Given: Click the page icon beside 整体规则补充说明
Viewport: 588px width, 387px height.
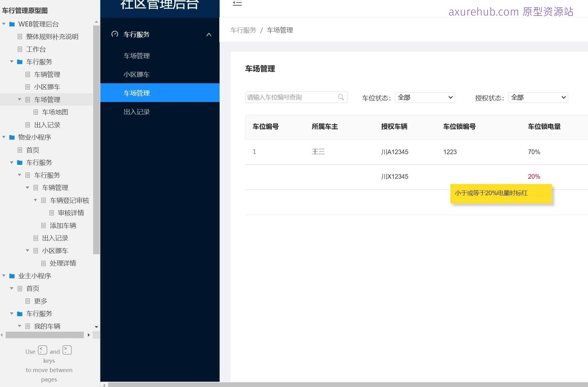Looking at the screenshot, I should coord(20,37).
